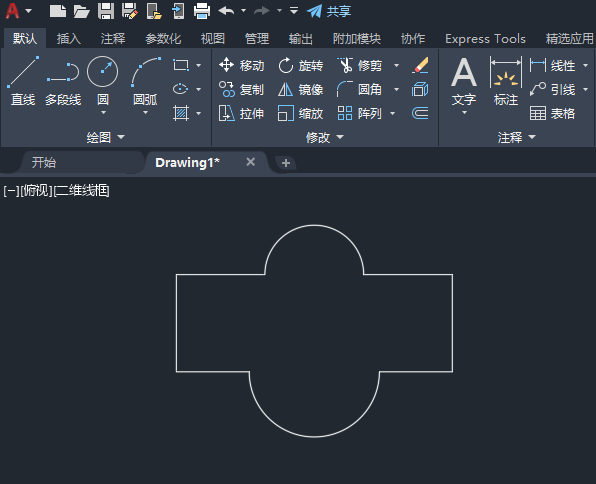Redo the last undone action

(262, 11)
